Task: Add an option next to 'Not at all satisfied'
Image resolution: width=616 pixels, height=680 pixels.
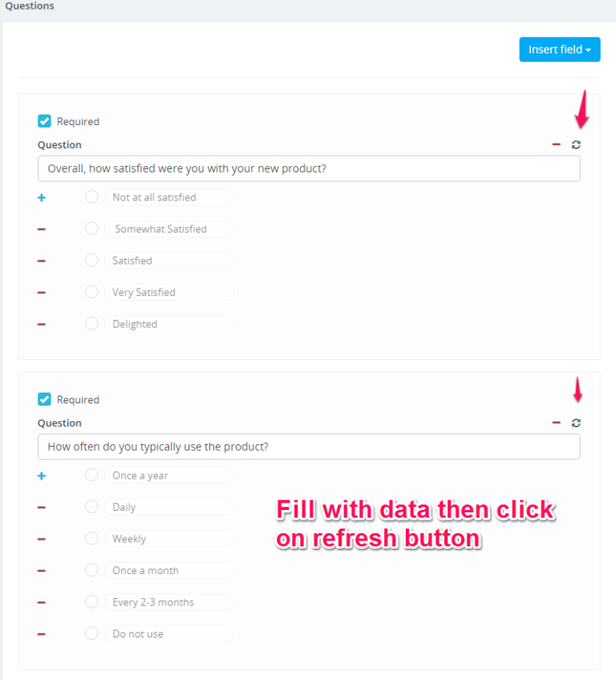Action: click(x=42, y=197)
